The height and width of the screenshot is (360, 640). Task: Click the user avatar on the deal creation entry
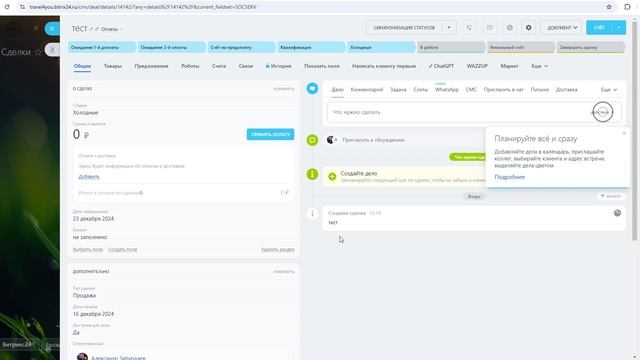[617, 213]
